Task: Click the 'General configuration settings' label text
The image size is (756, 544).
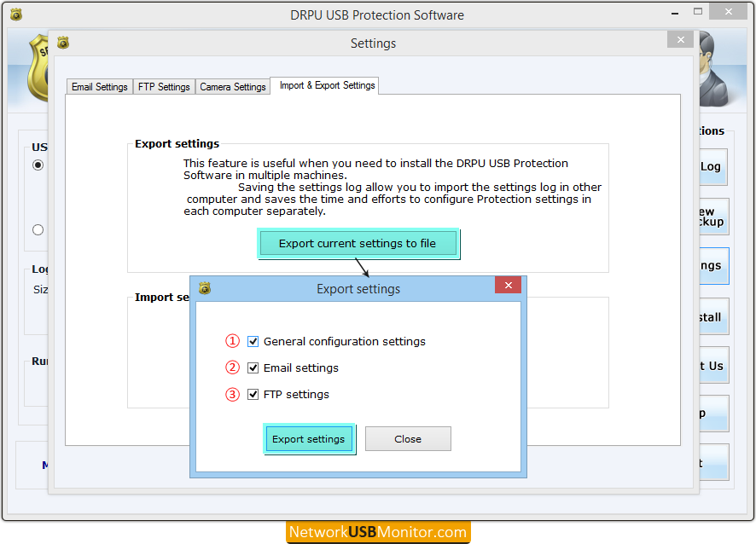Action: [x=344, y=342]
